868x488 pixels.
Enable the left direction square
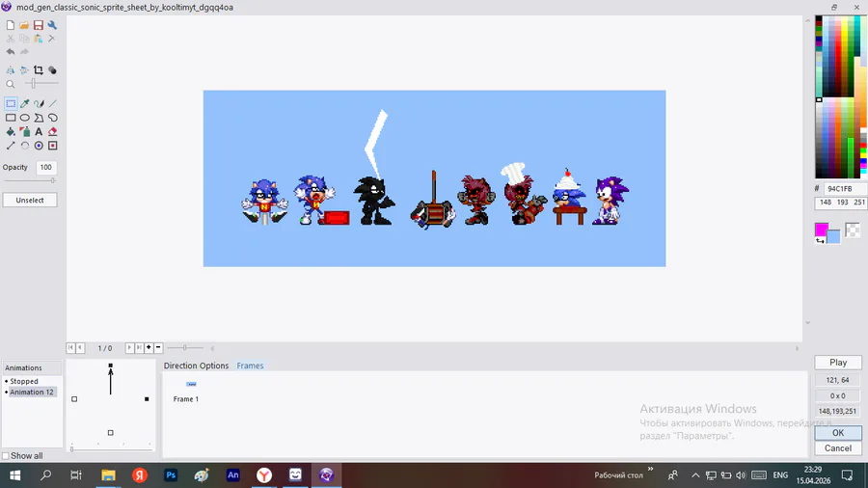click(74, 399)
